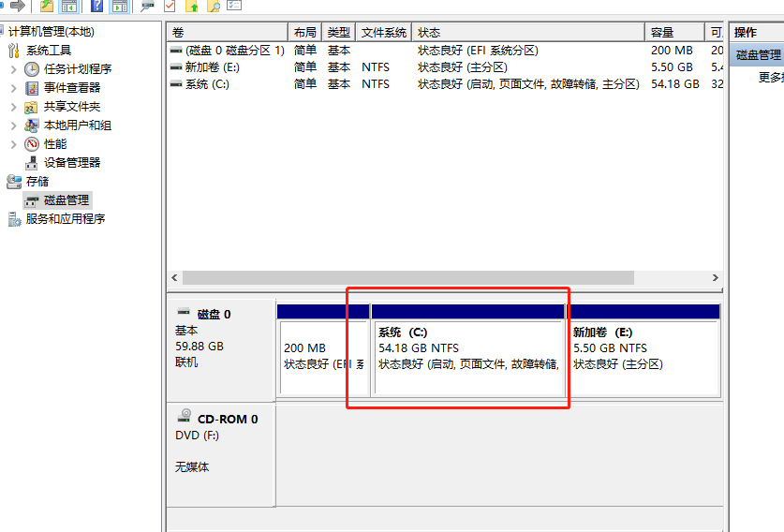Toggle the show/hide console tree icon
The image size is (784, 532).
69,6
